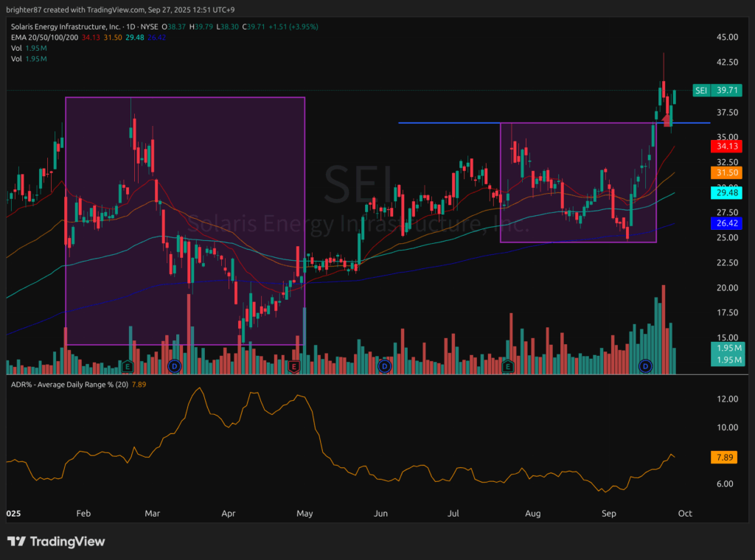Click the orange 31.50 value in the EMA legend

tap(113, 38)
